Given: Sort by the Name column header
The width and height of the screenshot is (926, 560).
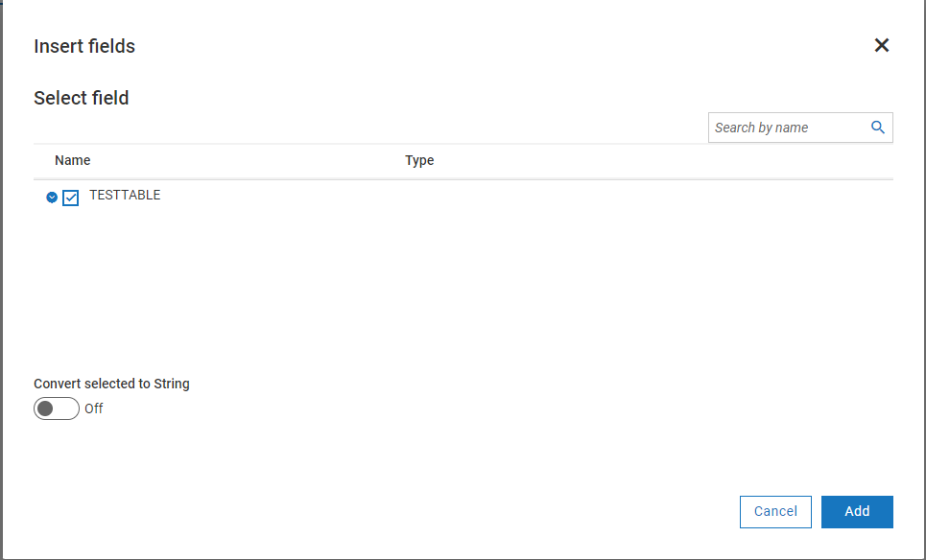Looking at the screenshot, I should coord(73,160).
